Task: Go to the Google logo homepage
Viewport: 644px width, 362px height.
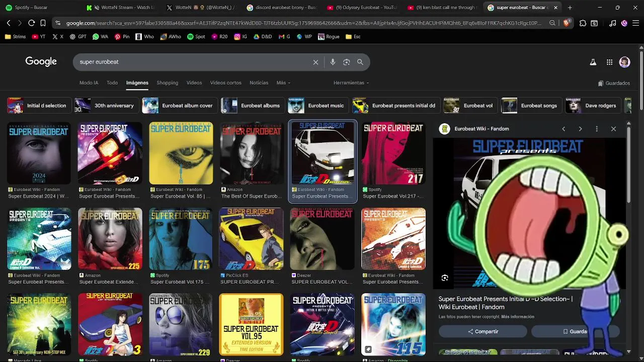Action: (x=41, y=61)
